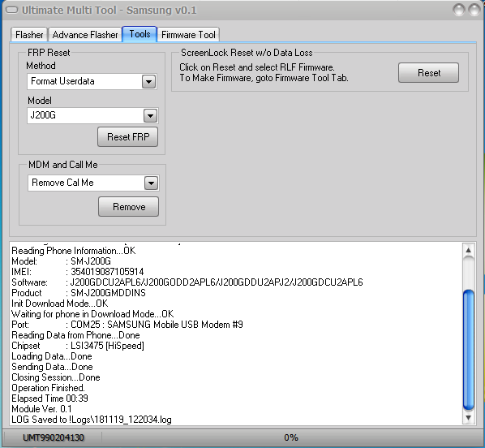
Task: Click the Software version log line
Action: click(187, 282)
